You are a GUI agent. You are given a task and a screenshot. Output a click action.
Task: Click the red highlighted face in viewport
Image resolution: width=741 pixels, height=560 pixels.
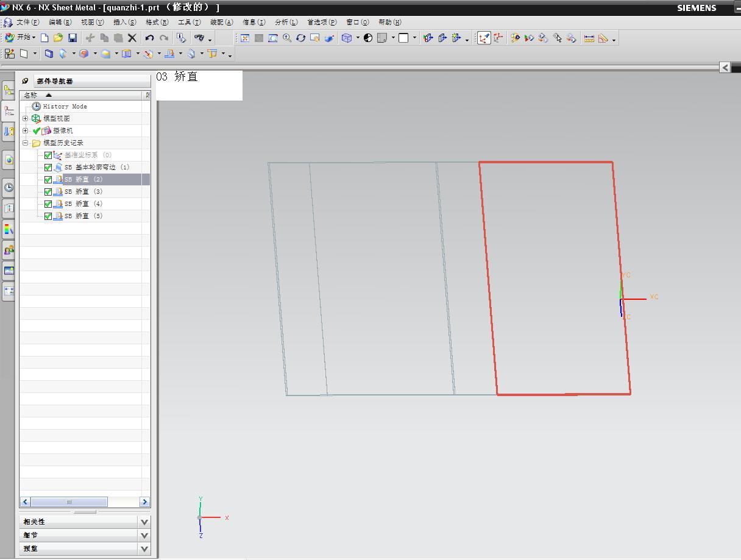(555, 278)
